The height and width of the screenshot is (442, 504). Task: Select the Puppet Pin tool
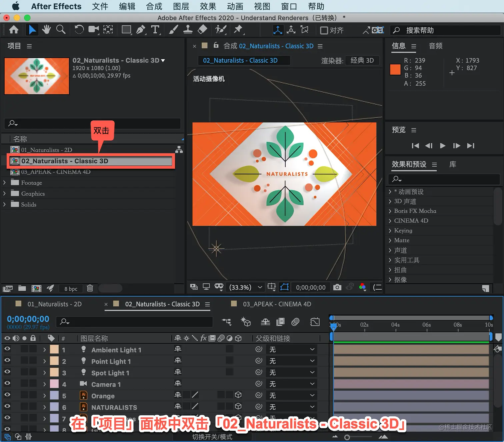pos(238,30)
